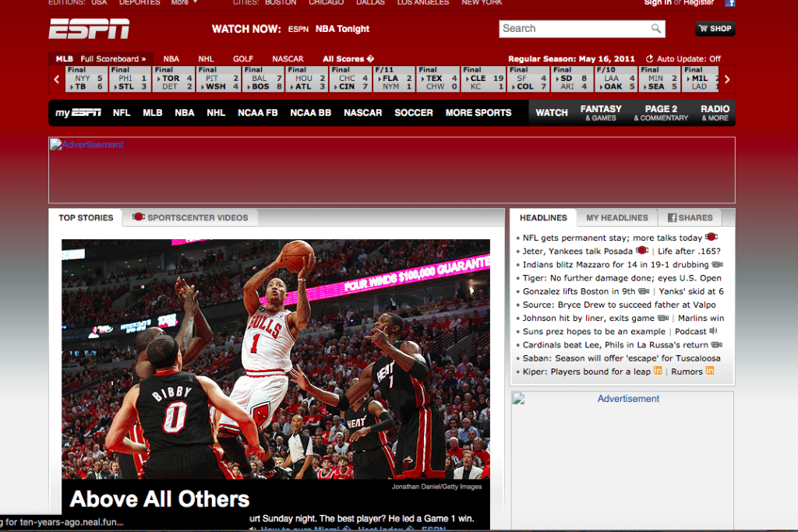The height and width of the screenshot is (532, 798).
Task: Click the NBA Tonight watch link
Action: pos(342,29)
